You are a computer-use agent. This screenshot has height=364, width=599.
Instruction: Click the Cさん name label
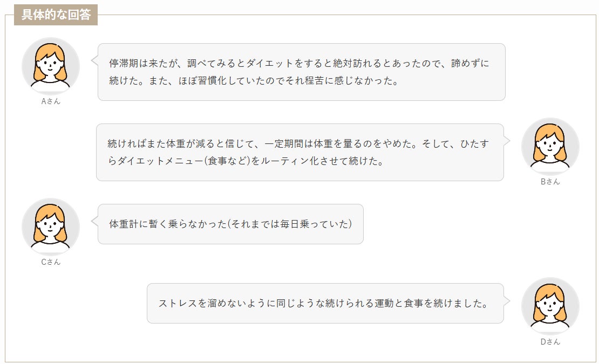click(x=51, y=262)
